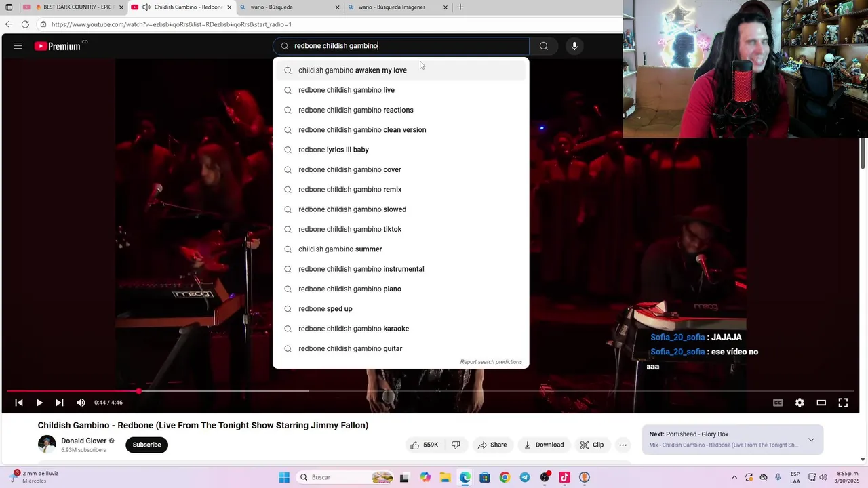Switch the player to theater mode

click(821, 403)
